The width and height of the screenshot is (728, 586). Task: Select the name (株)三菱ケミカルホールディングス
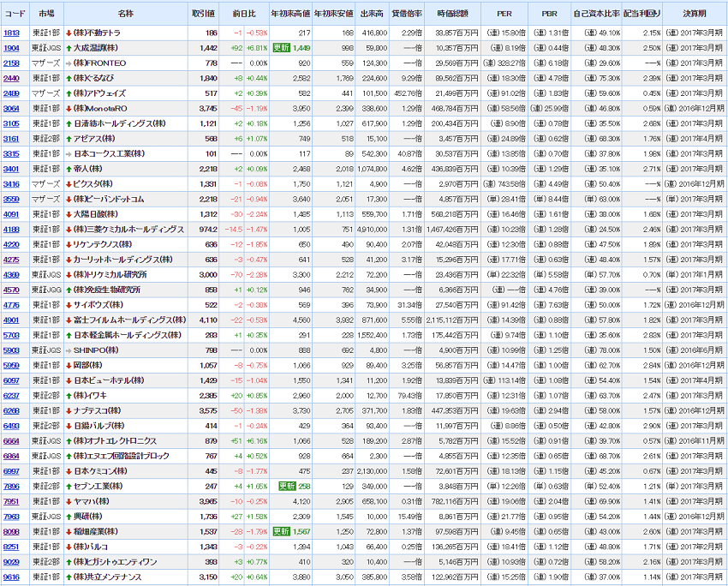pos(129,230)
